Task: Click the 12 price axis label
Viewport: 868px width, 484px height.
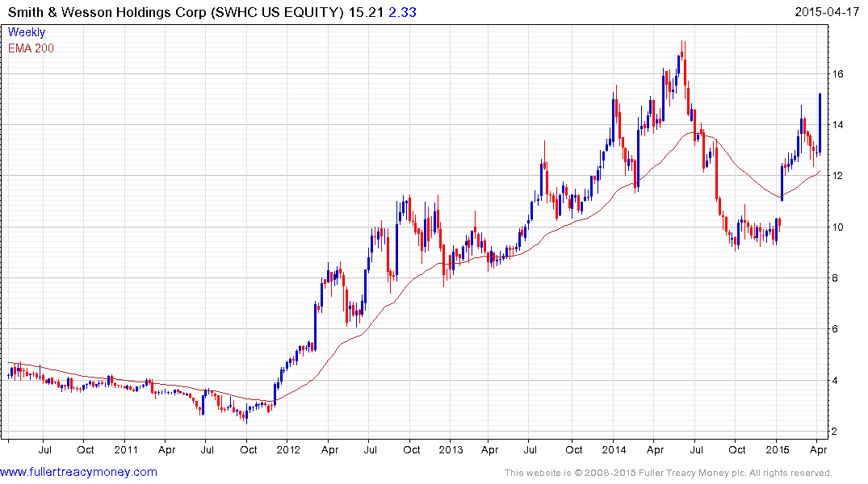Action: 837,176
